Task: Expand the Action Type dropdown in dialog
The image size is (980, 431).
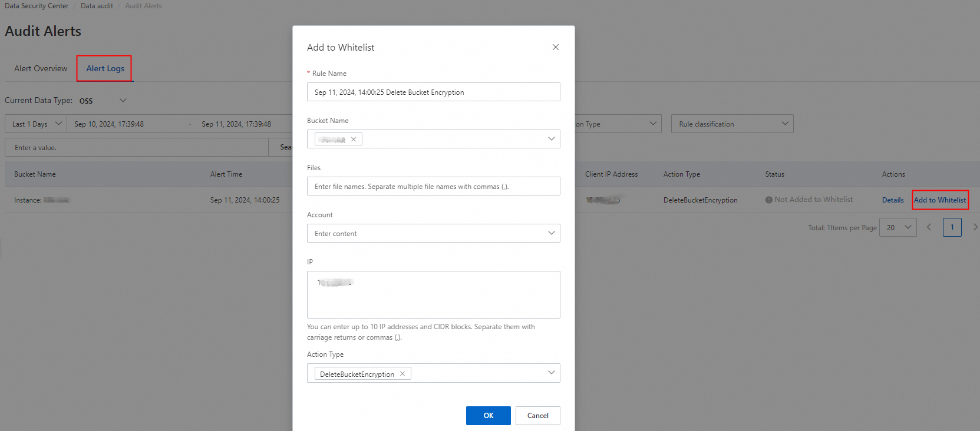Action: [551, 373]
